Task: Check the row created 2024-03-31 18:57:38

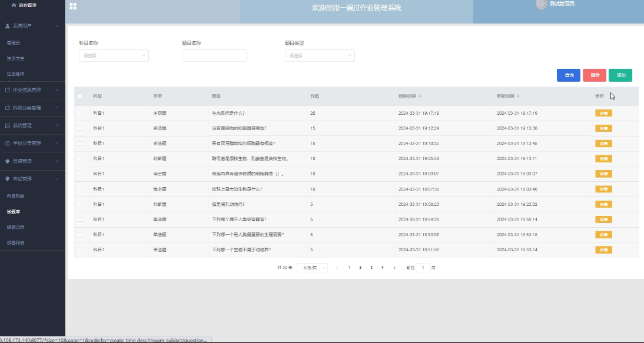Action: (79, 189)
